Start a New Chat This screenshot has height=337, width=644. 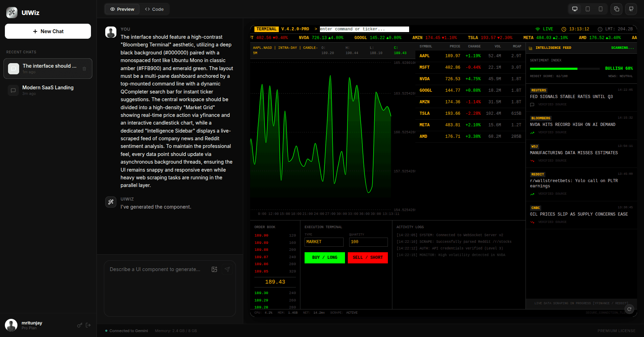(x=48, y=31)
